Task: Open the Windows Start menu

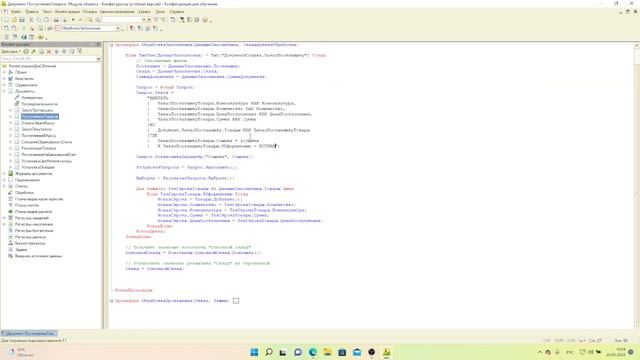Action: (x=254, y=352)
